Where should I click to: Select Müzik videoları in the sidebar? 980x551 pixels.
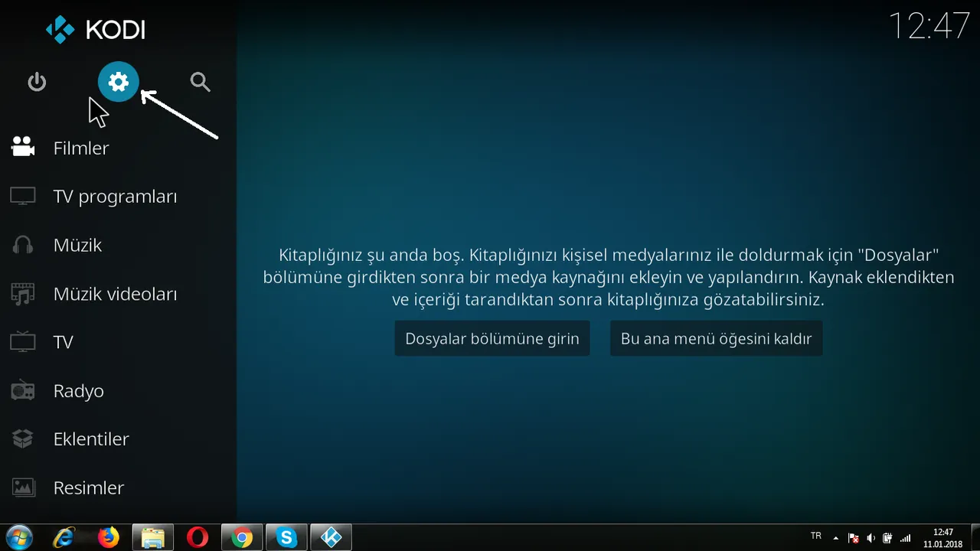point(115,294)
